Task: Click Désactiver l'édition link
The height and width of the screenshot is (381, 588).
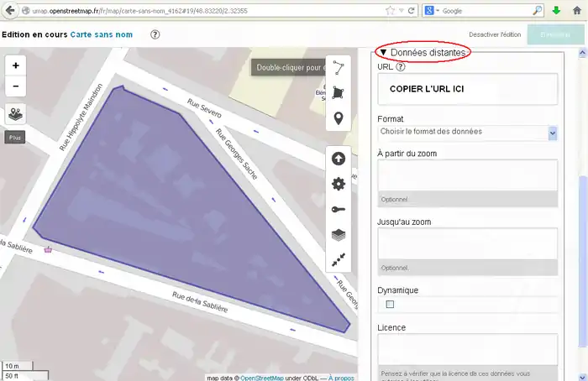Action: coord(496,34)
